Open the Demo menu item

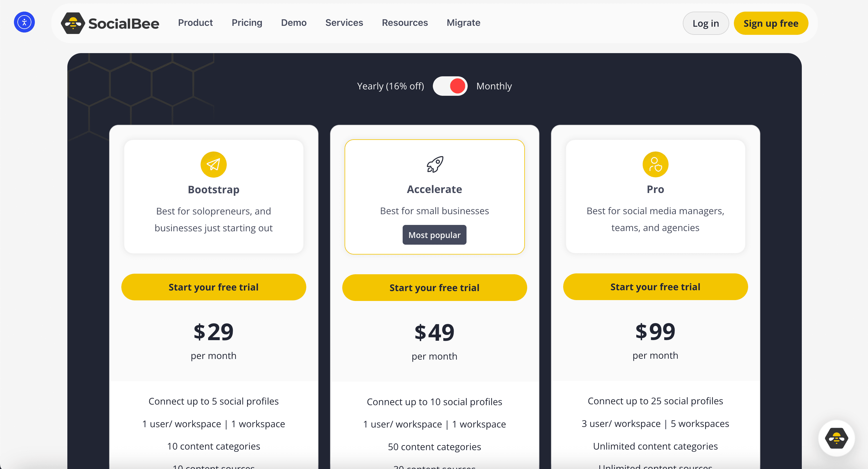(294, 23)
